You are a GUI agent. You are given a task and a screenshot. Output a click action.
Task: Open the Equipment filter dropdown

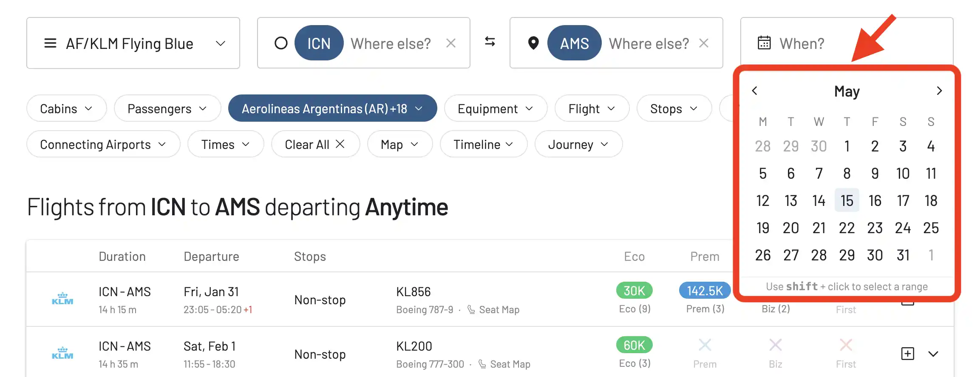coord(496,109)
